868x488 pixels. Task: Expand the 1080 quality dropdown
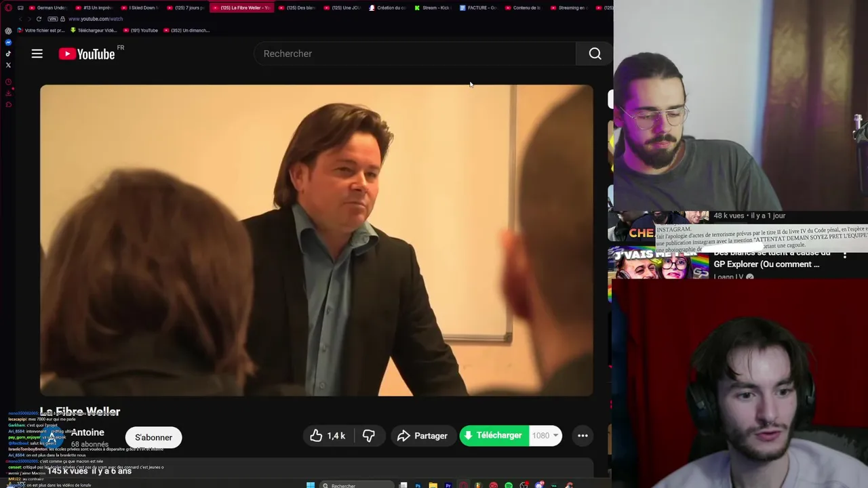click(545, 436)
